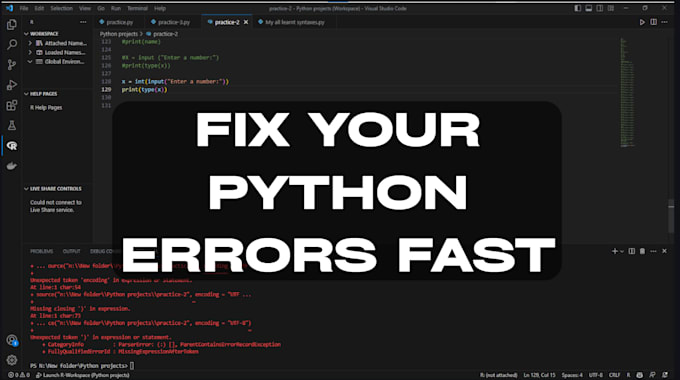680x380 pixels.
Task: Open editor More Actions ellipsis
Action: pyautogui.click(x=665, y=22)
